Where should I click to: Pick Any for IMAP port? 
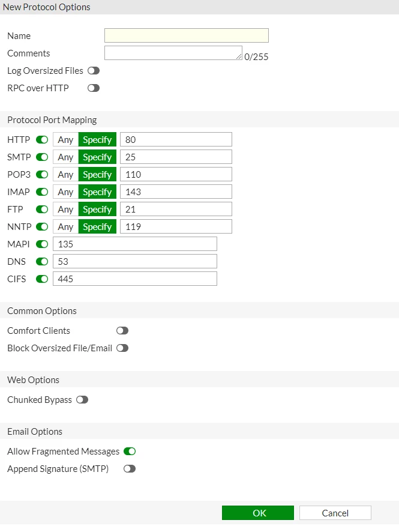(65, 192)
